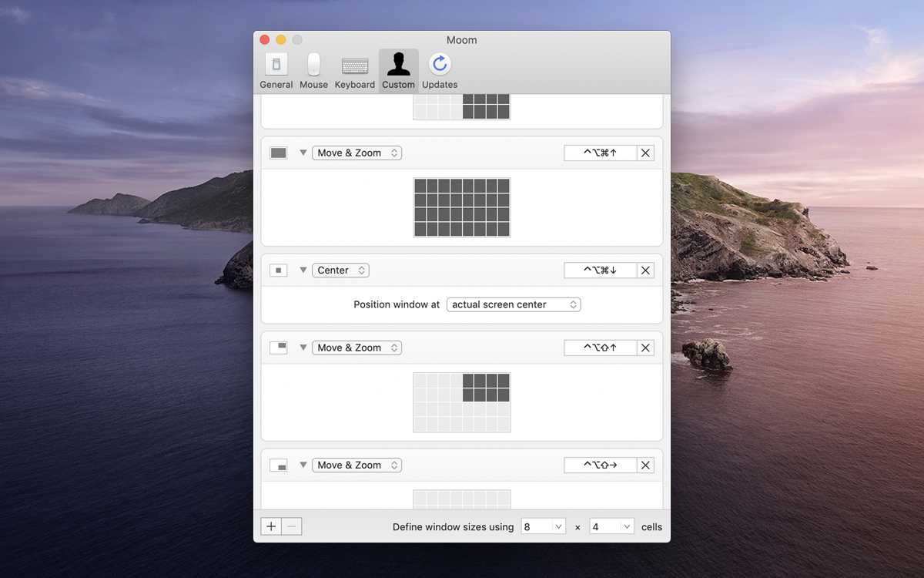
Task: Open Move & Zoom dropdown in ⌃⌥⇧↑ row
Action: [357, 348]
